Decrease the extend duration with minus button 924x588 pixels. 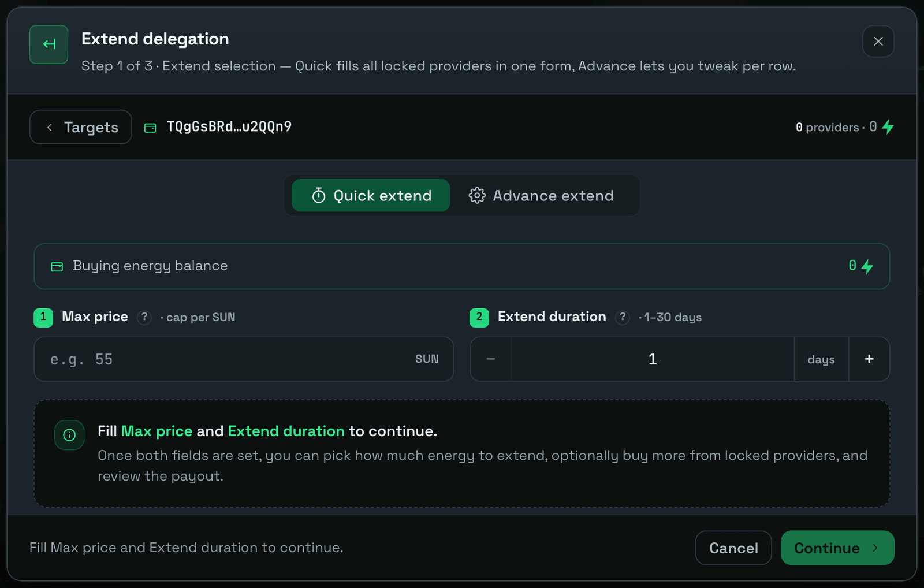491,359
